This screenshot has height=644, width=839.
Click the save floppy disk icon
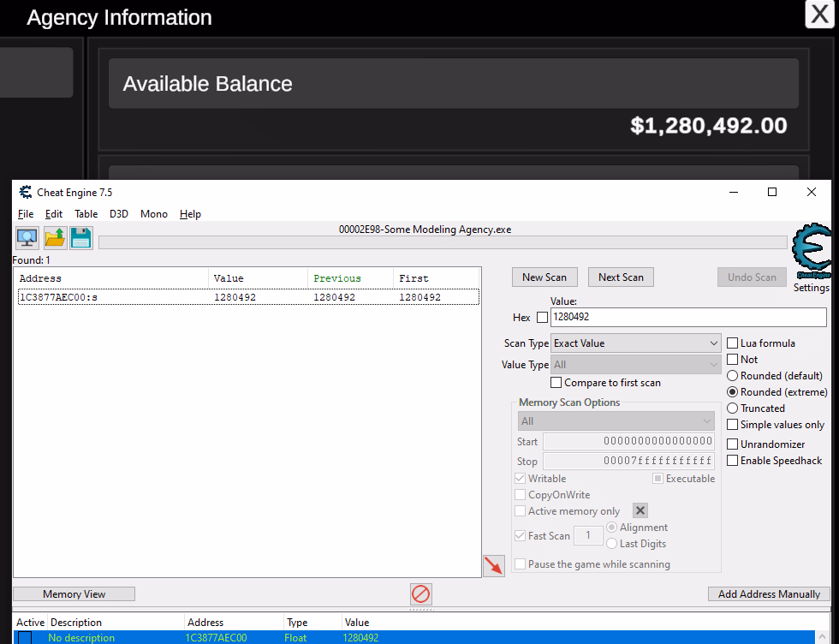coord(81,238)
